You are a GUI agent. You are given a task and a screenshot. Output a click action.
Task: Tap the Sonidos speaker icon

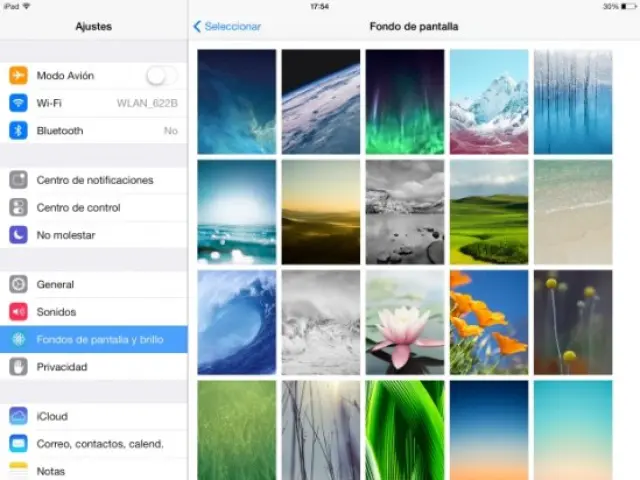[18, 311]
